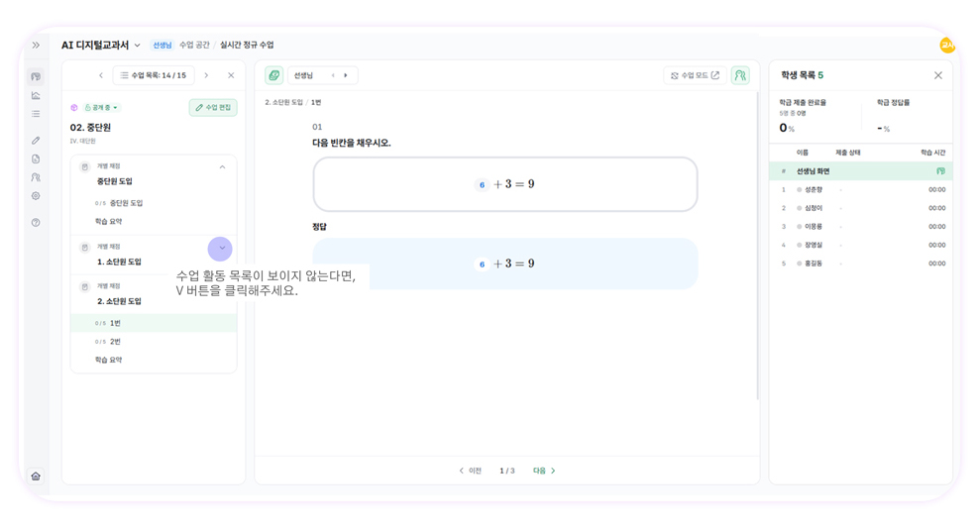The image size is (980, 530).
Task: Click the next lesson arrow beside 수업 목록
Action: 206,75
